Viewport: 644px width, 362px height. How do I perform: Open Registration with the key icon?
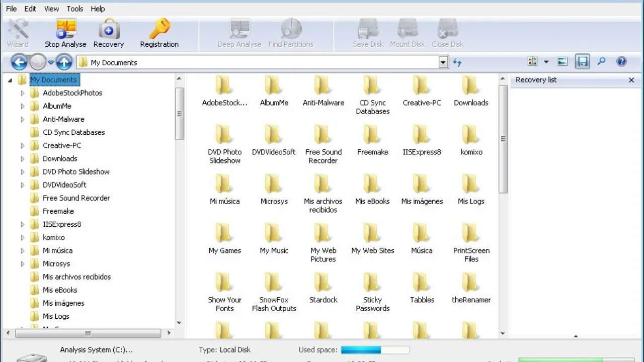[x=159, y=33]
